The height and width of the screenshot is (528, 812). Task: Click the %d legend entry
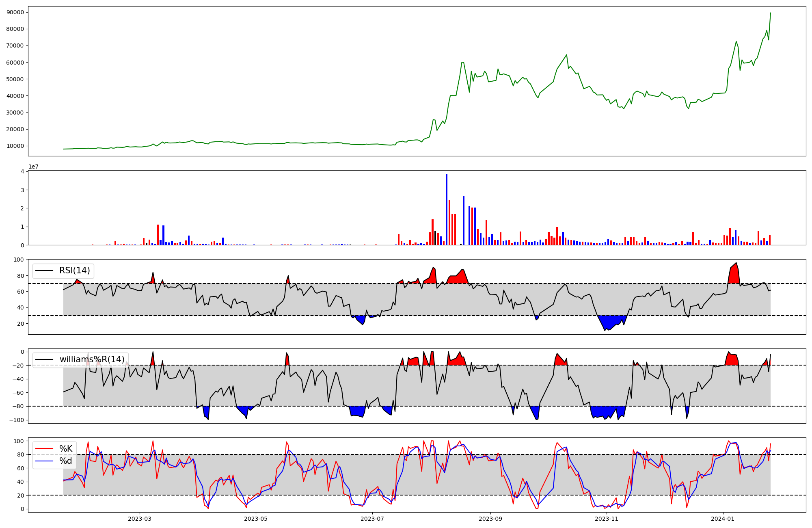coord(66,461)
